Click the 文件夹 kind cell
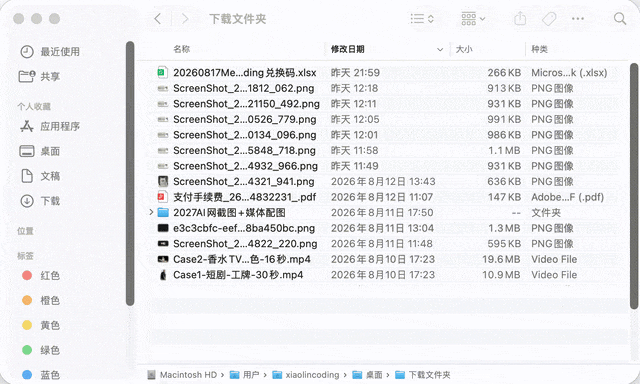Viewport: 640px width, 384px height. [x=546, y=213]
